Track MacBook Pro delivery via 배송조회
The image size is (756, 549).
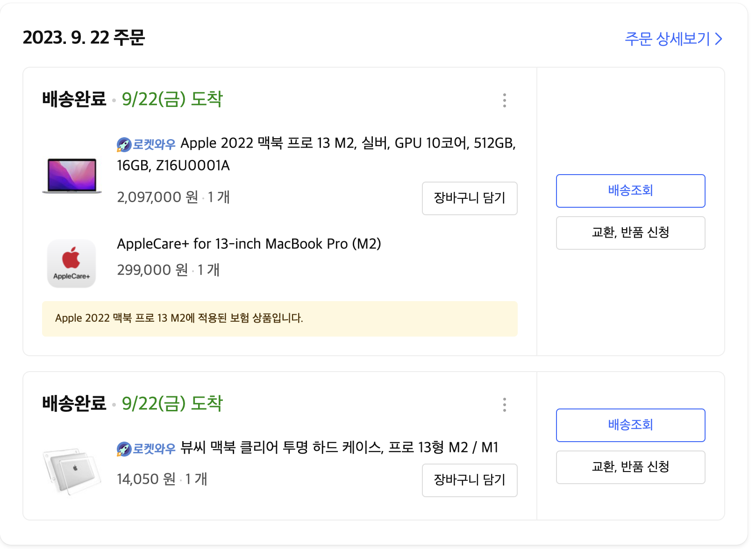coord(630,191)
